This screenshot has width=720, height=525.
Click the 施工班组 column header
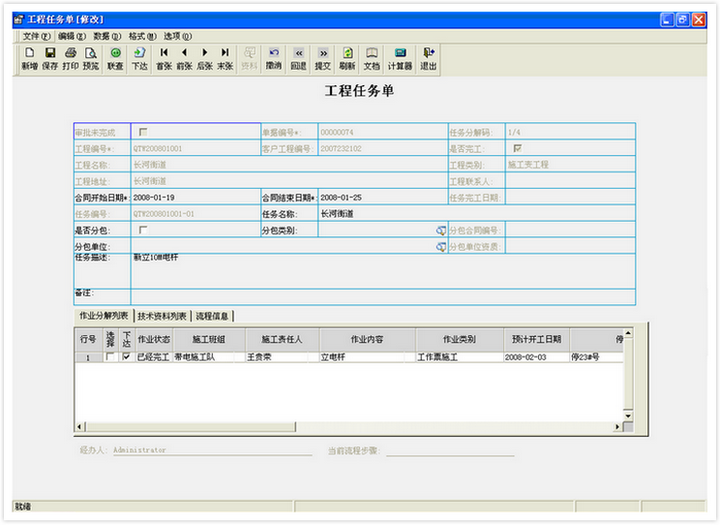pyautogui.click(x=209, y=340)
